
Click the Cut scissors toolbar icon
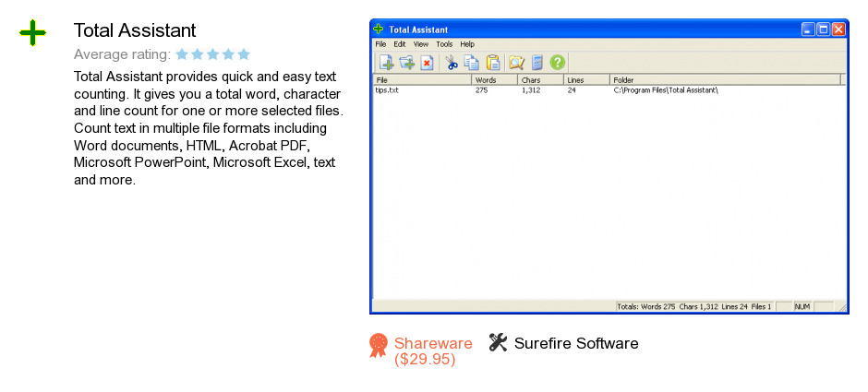click(452, 63)
